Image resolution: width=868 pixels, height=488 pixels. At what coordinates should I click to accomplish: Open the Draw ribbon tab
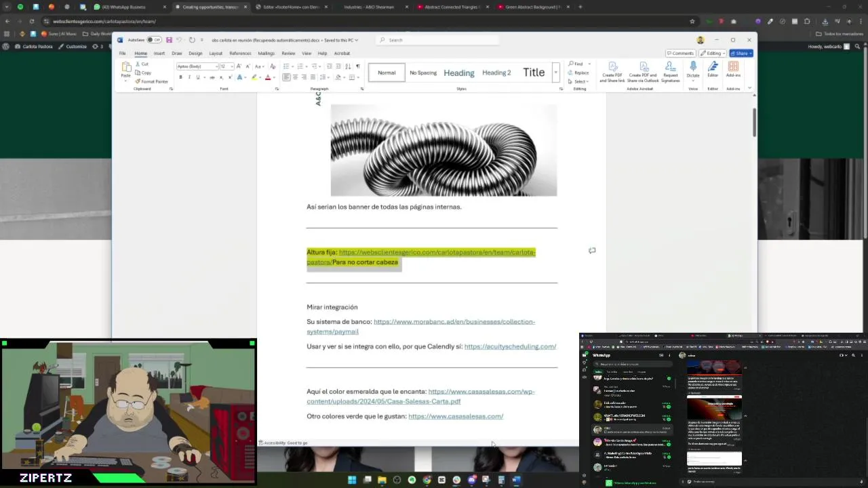176,53
